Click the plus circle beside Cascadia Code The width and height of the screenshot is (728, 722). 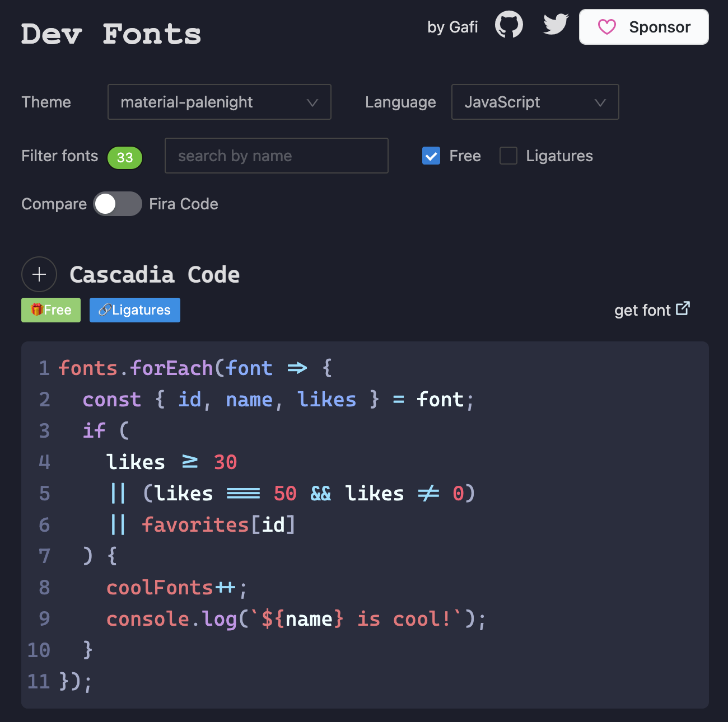(39, 274)
